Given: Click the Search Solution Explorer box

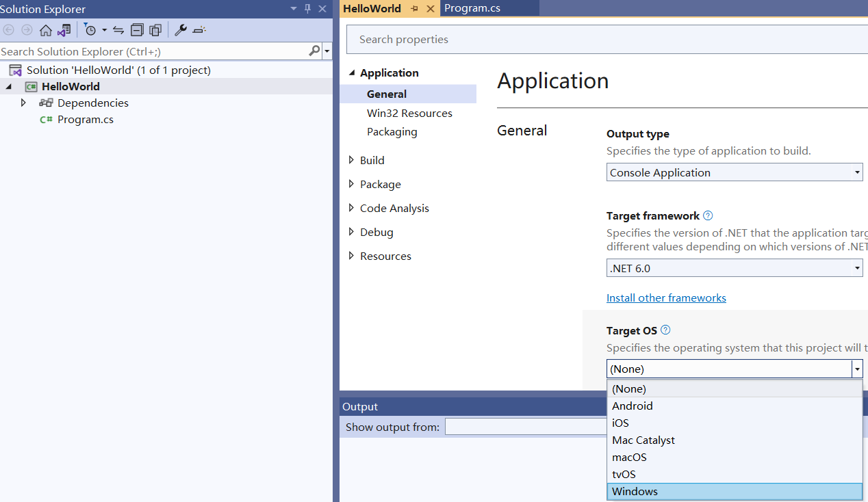Looking at the screenshot, I should pyautogui.click(x=153, y=51).
